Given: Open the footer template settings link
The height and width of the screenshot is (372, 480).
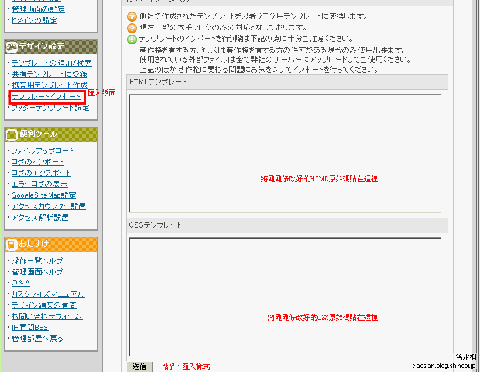Looking at the screenshot, I should 50,108.
